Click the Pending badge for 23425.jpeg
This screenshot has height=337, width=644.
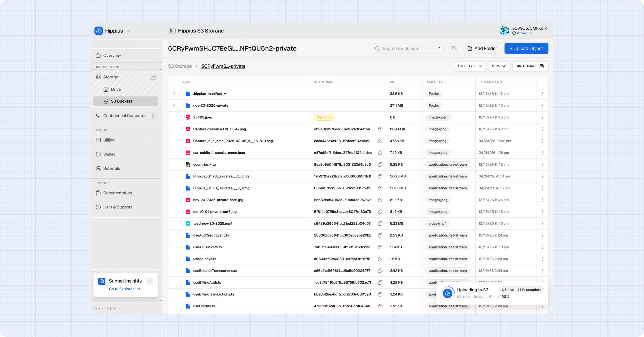(x=324, y=117)
